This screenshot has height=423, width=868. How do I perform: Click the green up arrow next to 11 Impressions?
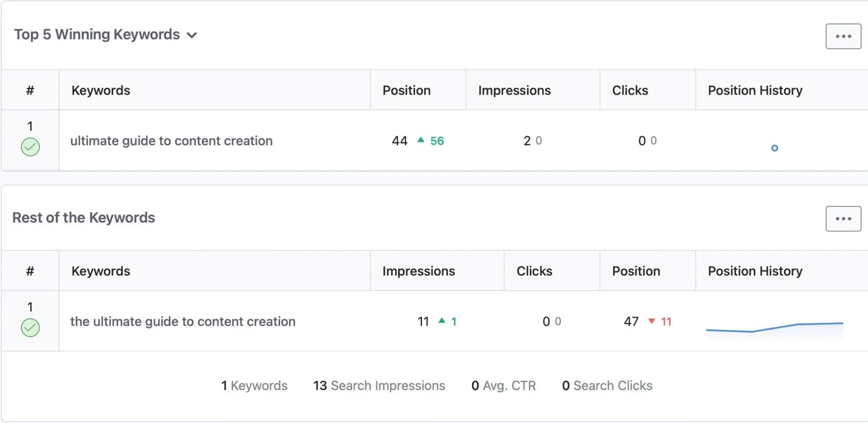[x=441, y=321]
